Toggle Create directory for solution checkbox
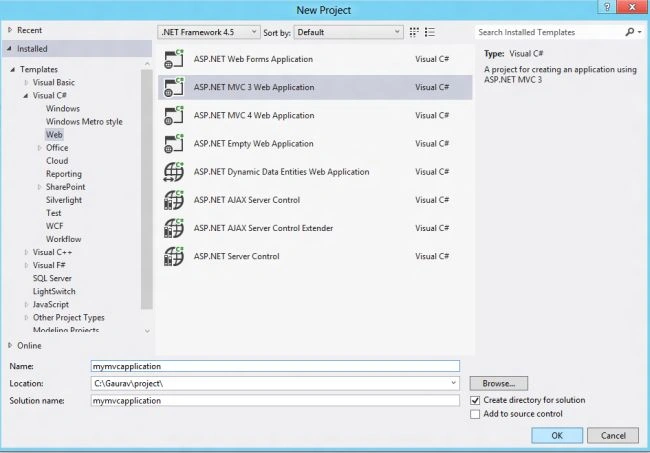 tap(475, 400)
